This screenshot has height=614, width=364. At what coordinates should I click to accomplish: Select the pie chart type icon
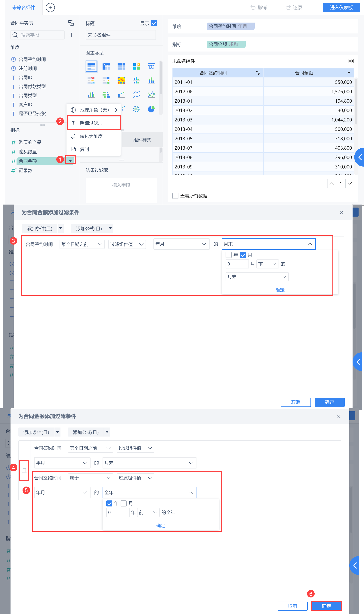151,109
